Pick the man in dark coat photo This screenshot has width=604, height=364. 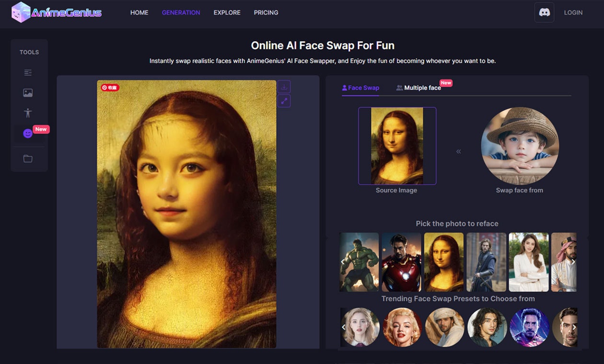486,262
